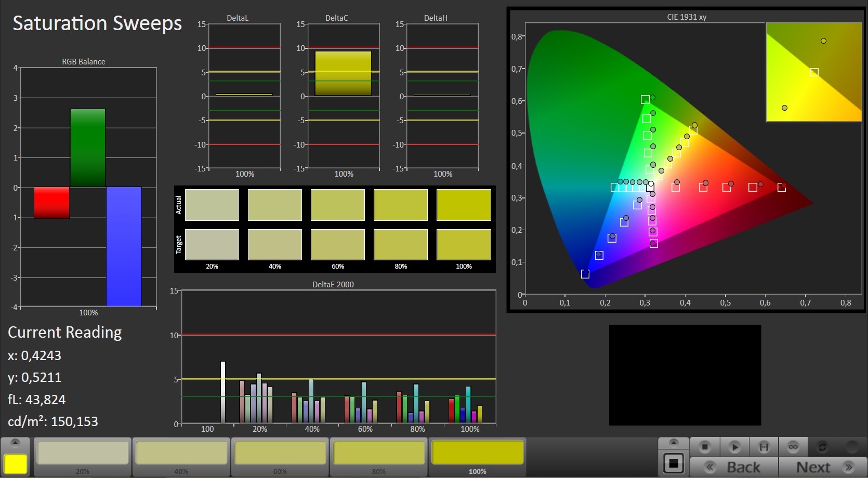Click the Stop measurement icon
This screenshot has width=868, height=478.
pos(705,447)
